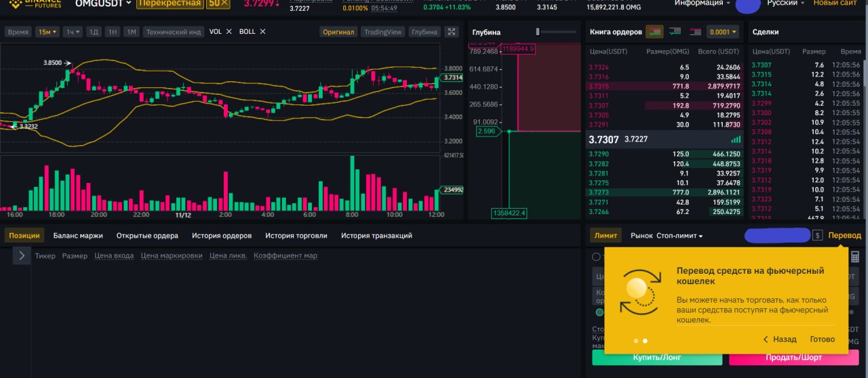Click the Новый сайт link
Viewport: 868px width, 378px height.
[x=835, y=3]
